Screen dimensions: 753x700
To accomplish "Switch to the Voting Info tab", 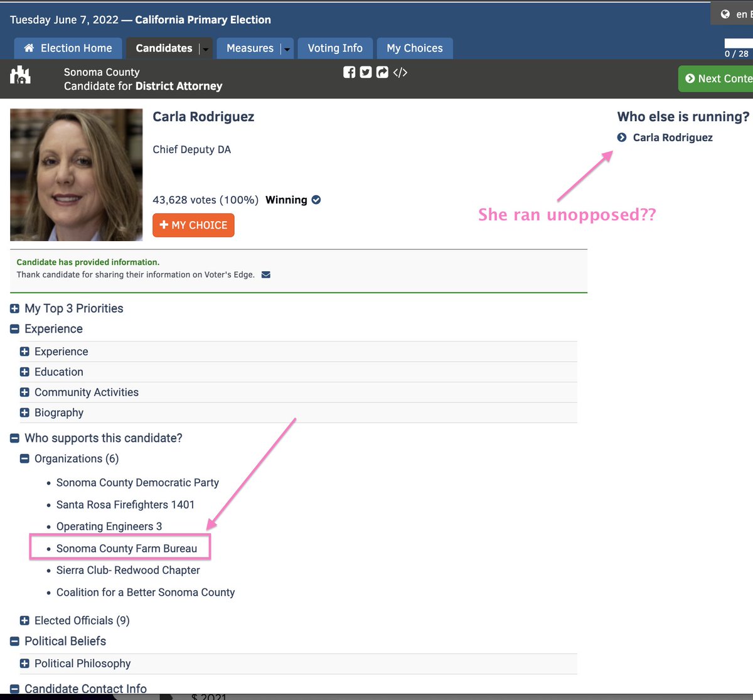I will click(x=335, y=48).
